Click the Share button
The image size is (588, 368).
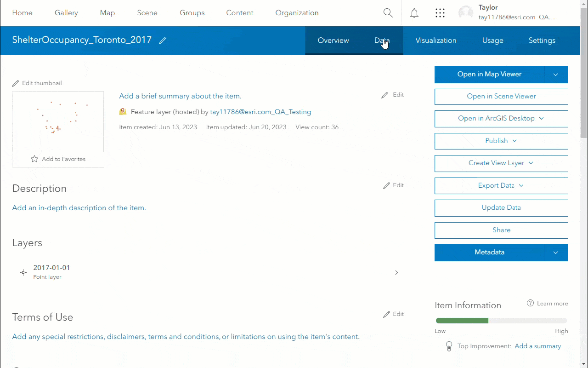coord(501,230)
